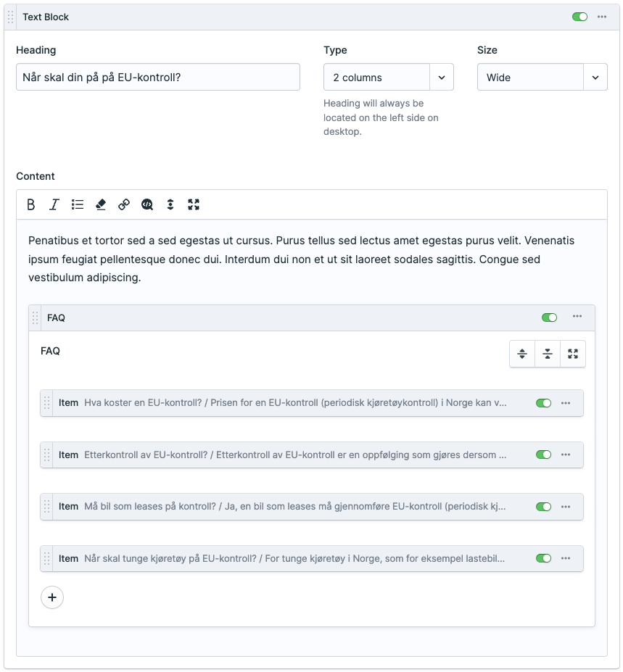Disable the 'Hva koster en EU-kontroll?' item
Image resolution: width=623 pixels, height=672 pixels.
[543, 403]
